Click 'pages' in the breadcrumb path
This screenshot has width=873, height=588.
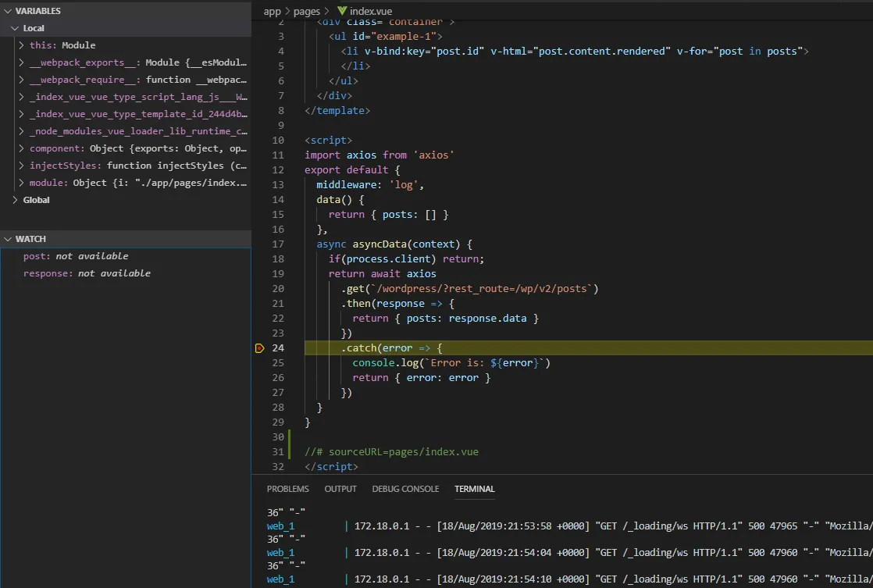[x=307, y=11]
